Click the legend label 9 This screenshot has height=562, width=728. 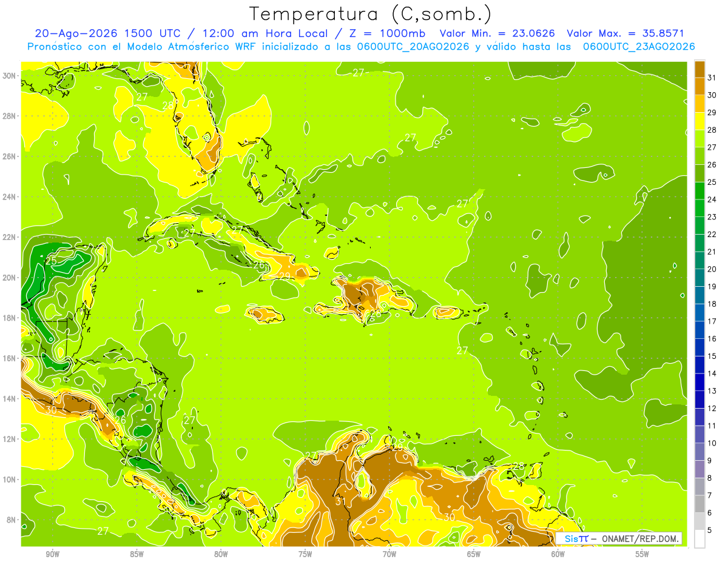coord(710,461)
